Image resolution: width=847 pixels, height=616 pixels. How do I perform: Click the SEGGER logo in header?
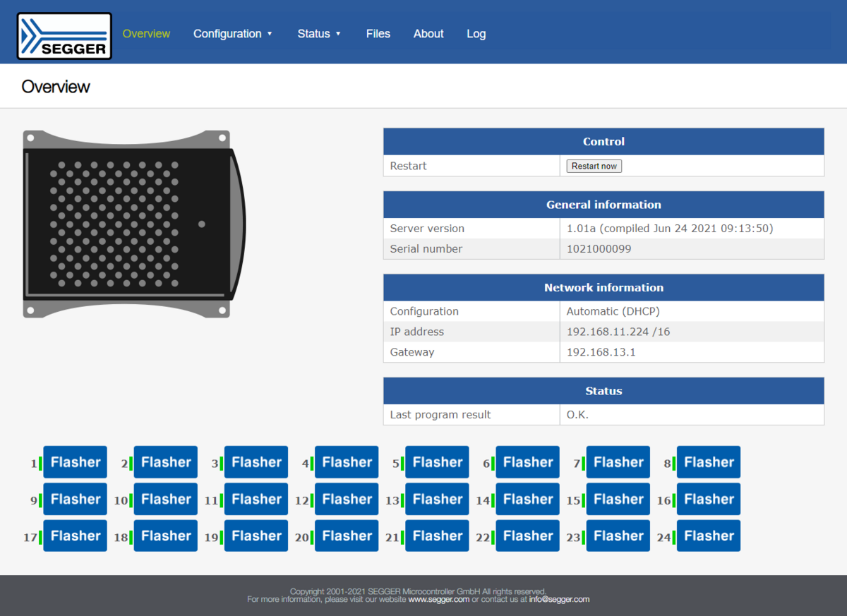(x=64, y=35)
